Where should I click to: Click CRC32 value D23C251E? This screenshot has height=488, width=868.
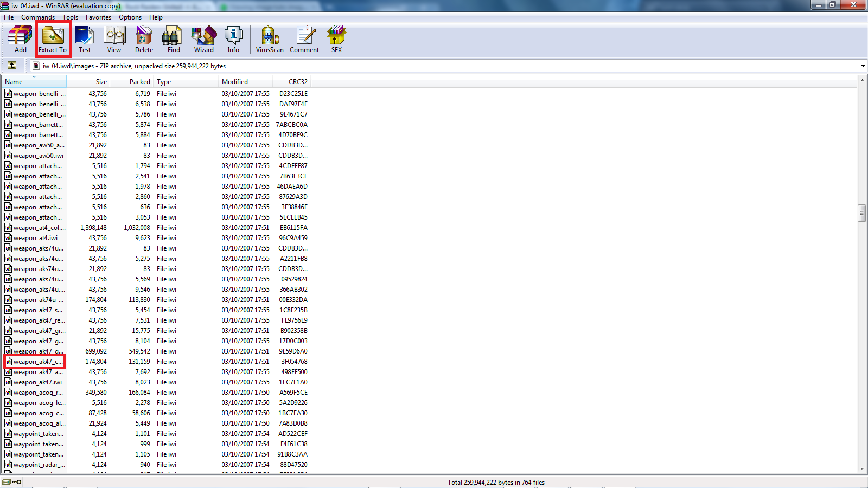pos(293,94)
